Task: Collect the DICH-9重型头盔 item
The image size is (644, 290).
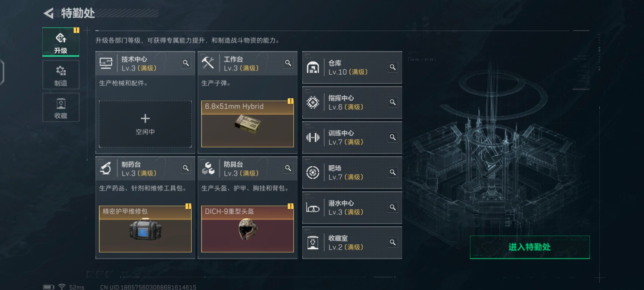Action: [247, 229]
